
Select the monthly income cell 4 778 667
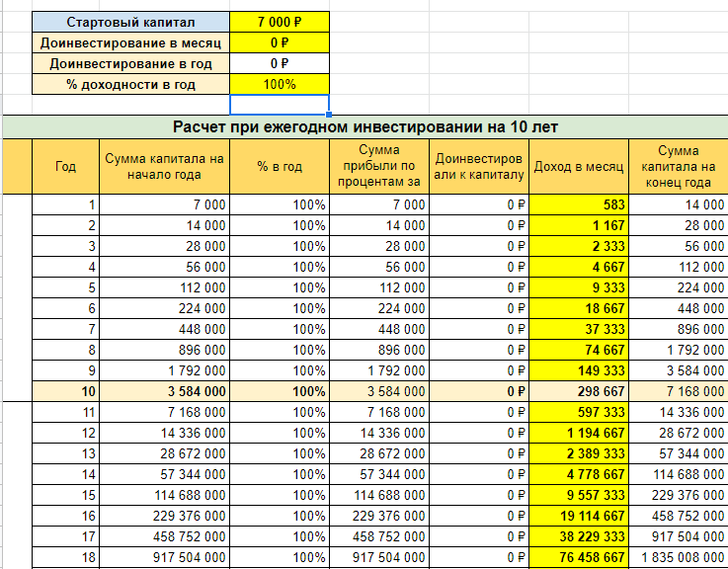pos(579,474)
